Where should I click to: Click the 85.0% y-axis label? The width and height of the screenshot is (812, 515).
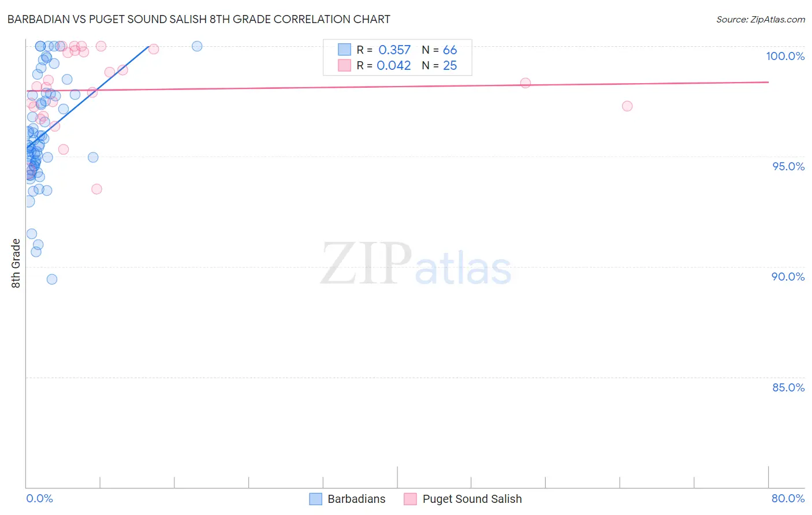(x=788, y=387)
